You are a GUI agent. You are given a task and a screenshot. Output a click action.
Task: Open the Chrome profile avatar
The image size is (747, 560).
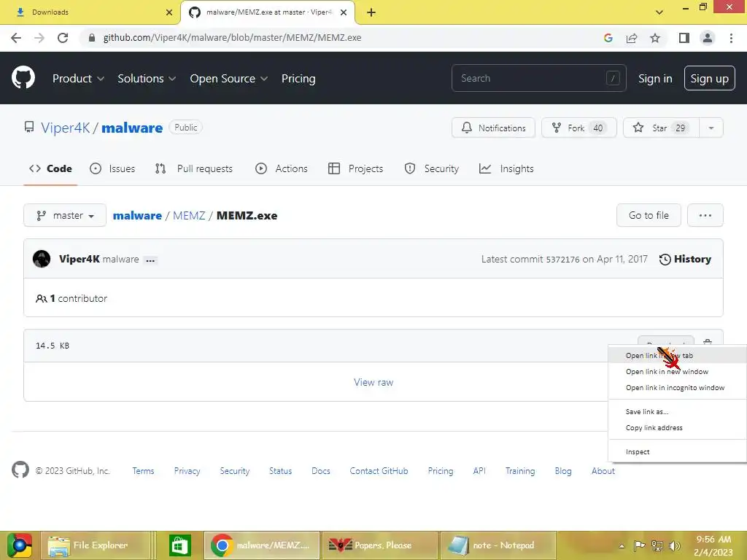point(708,38)
